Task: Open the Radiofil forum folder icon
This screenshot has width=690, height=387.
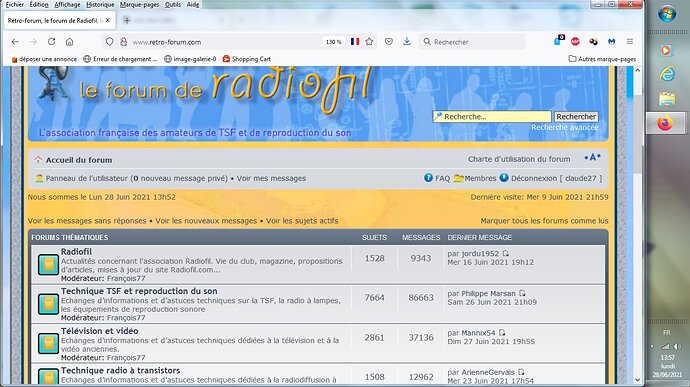Action: click(x=48, y=265)
